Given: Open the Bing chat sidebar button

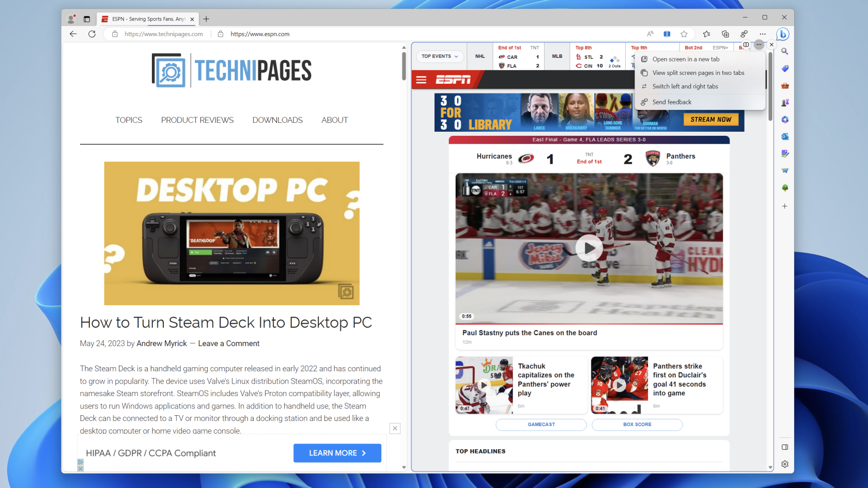Looking at the screenshot, I should pyautogui.click(x=783, y=34).
